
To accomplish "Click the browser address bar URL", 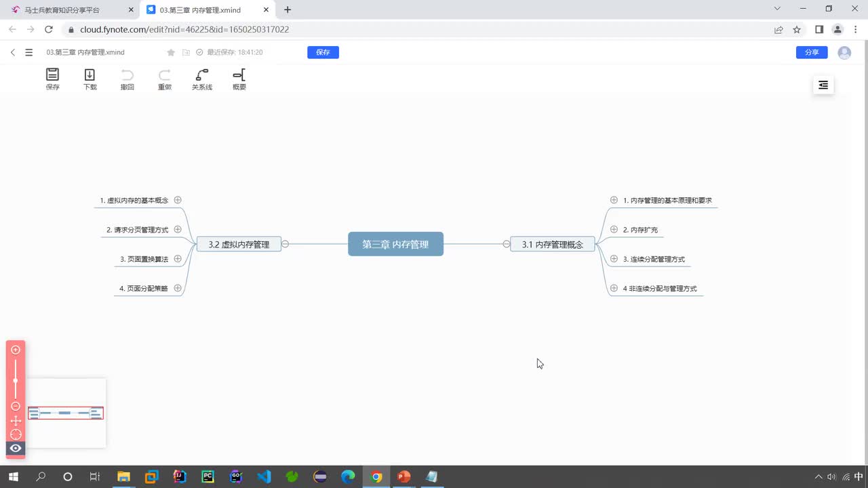I will click(184, 30).
